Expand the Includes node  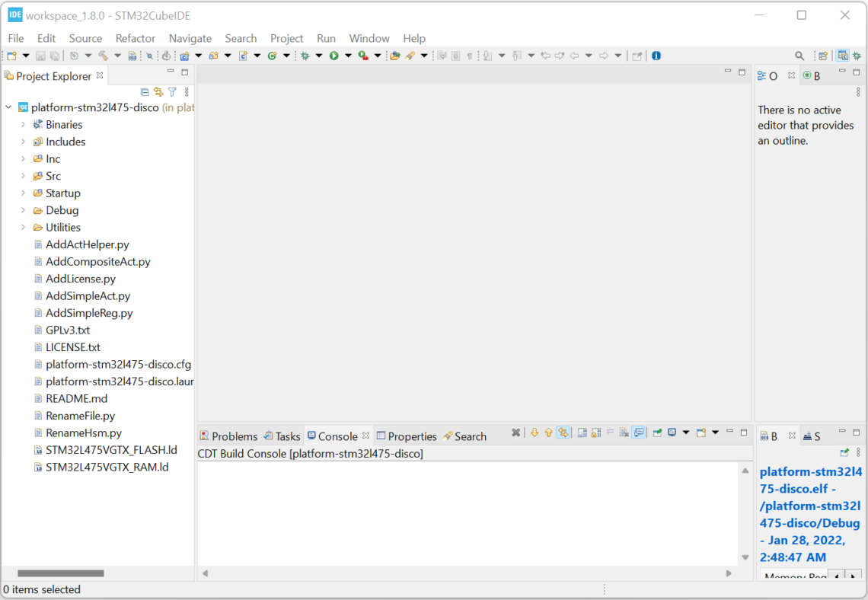[23, 142]
